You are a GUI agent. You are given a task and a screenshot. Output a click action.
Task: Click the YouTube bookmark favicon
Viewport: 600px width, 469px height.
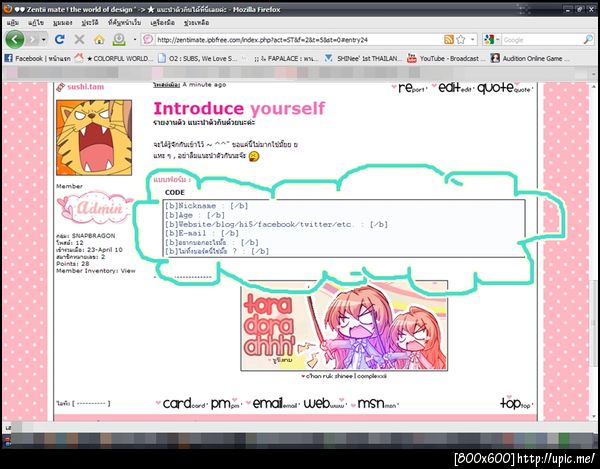tap(412, 58)
